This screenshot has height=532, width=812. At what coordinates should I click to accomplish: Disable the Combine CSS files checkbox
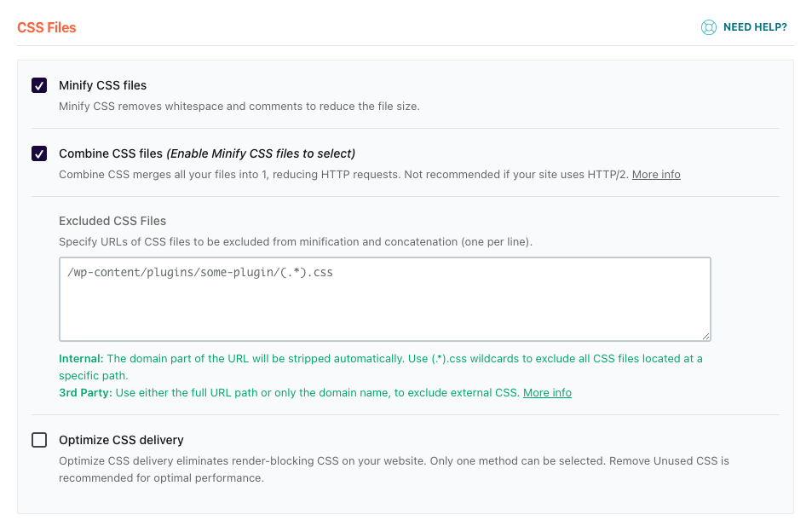[x=39, y=153]
